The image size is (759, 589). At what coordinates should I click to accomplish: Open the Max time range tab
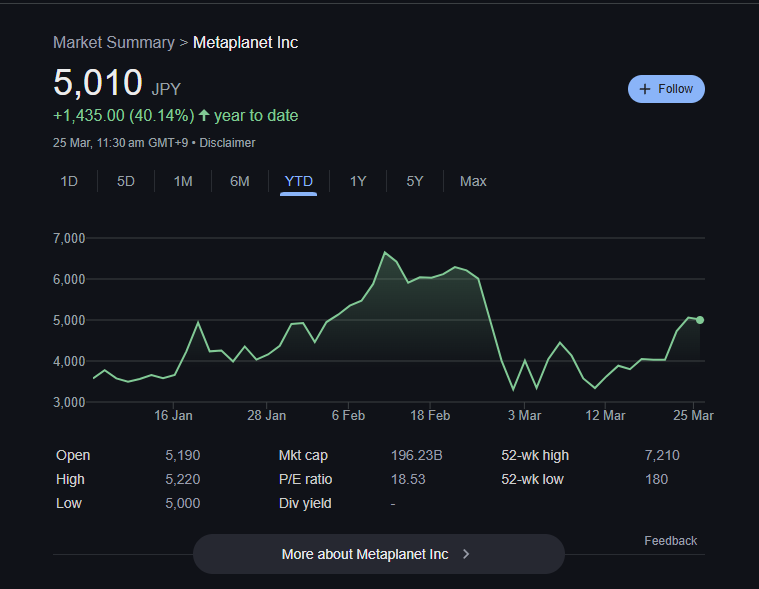pos(473,181)
